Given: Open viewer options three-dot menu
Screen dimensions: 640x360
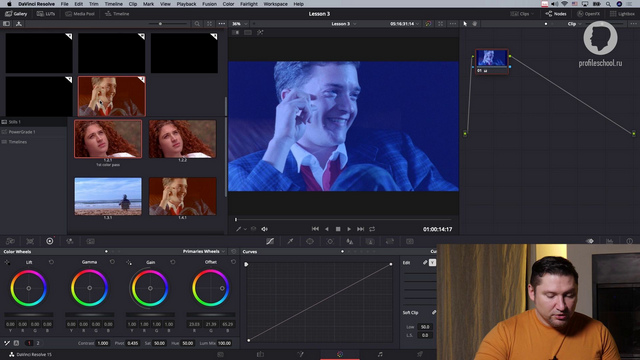Looking at the screenshot, I should 453,24.
